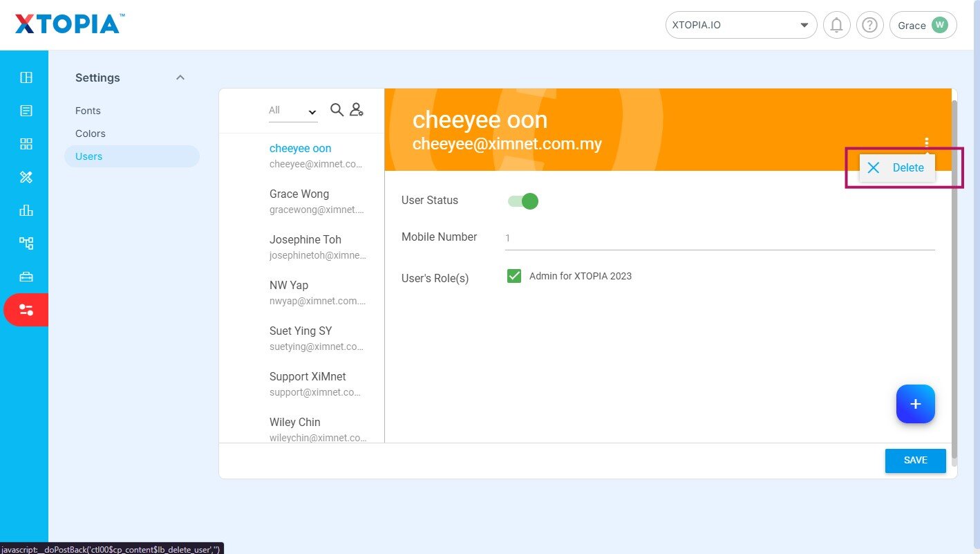Screen dimensions: 980x554
Task: Open the design tools pencil-ruler sidebar icon
Action: pos(26,177)
